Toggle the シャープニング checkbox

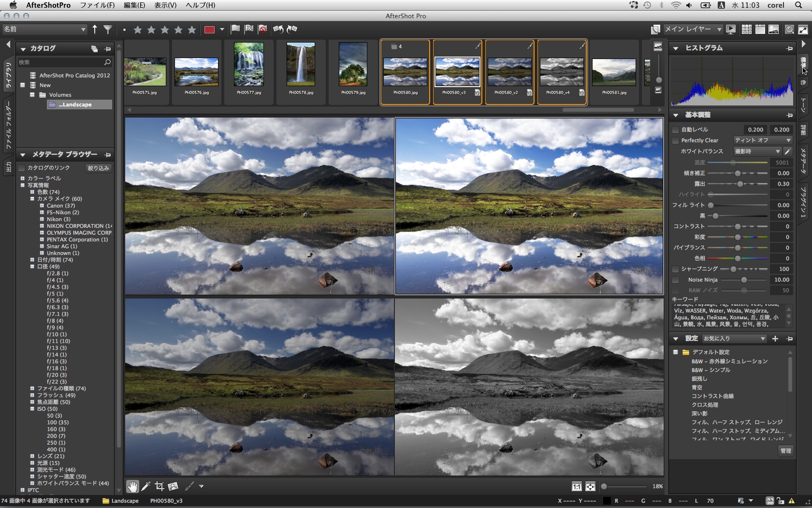point(676,269)
